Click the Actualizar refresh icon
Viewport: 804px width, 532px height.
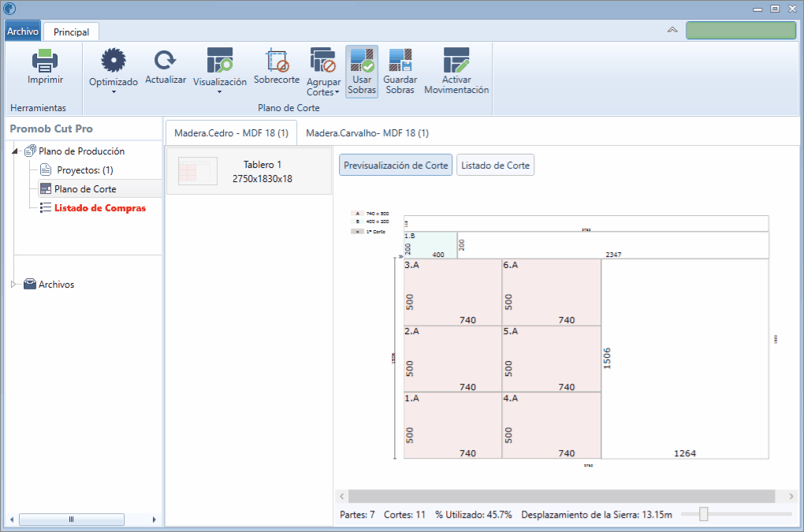pos(165,61)
